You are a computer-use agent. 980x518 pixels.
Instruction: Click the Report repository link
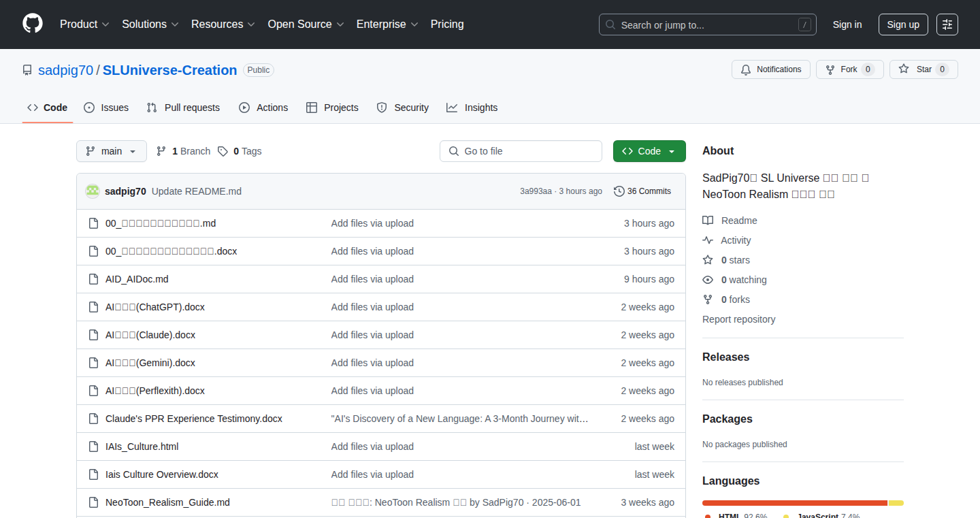(x=738, y=319)
